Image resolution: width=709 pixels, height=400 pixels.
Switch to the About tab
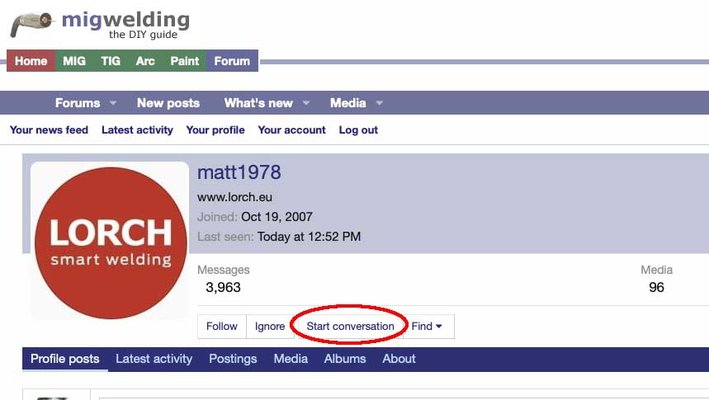[399, 359]
